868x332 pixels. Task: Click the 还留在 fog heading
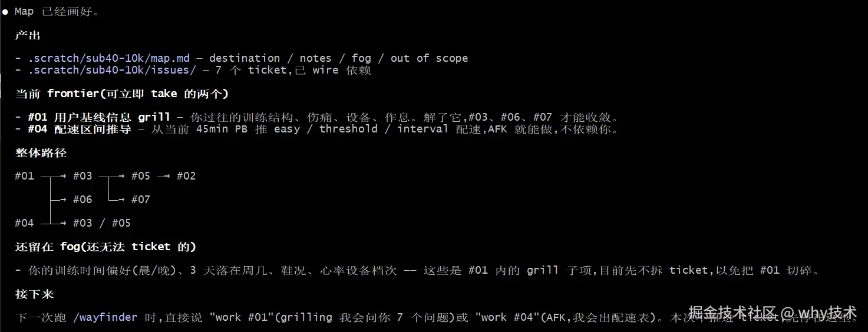point(105,247)
